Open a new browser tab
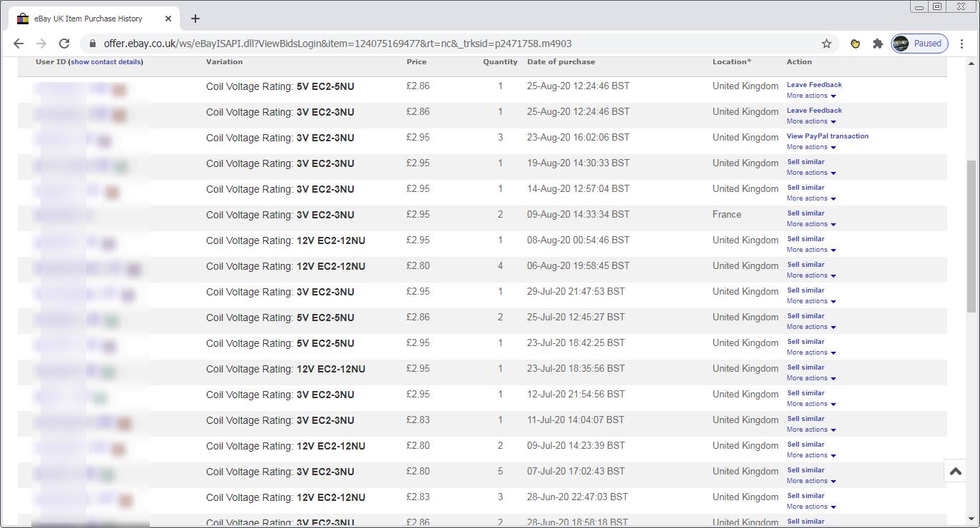 click(x=195, y=19)
